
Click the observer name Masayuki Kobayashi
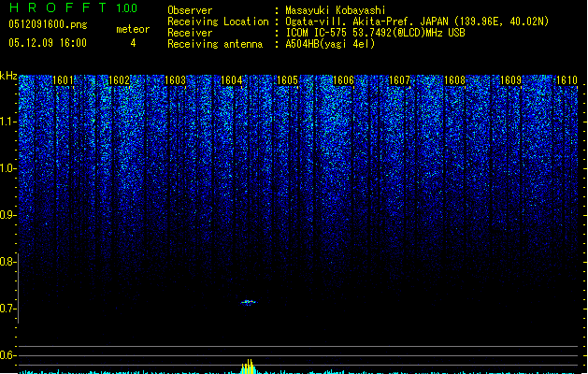point(336,10)
